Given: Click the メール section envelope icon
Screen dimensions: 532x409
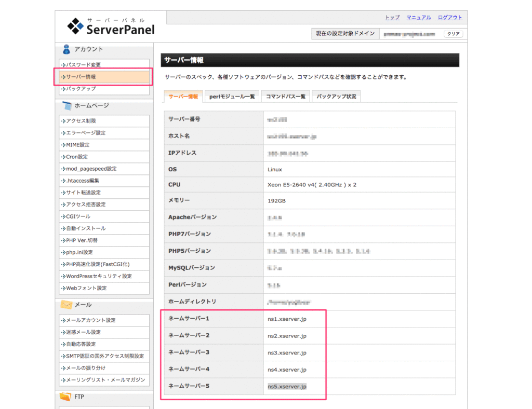Looking at the screenshot, I should (x=66, y=305).
